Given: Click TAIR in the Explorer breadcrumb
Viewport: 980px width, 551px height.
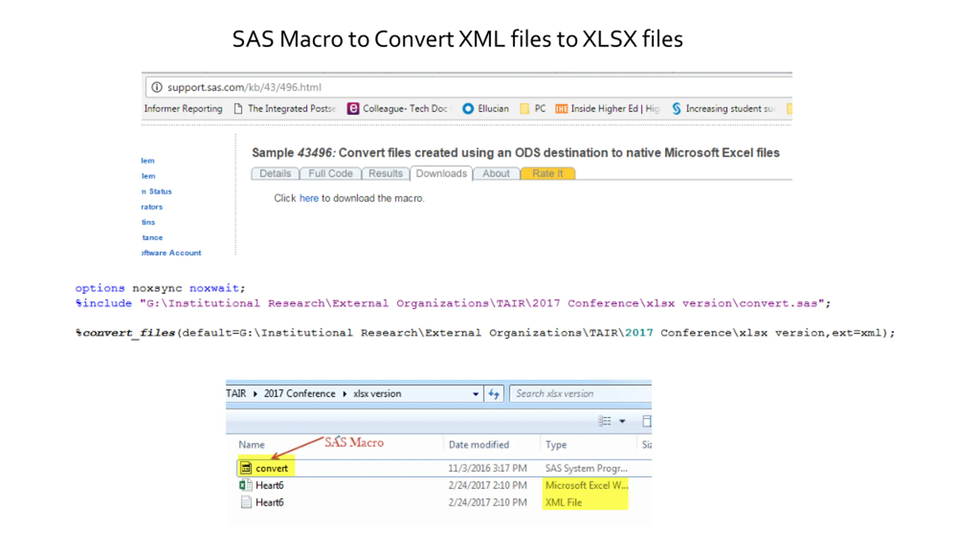Looking at the screenshot, I should tap(236, 393).
